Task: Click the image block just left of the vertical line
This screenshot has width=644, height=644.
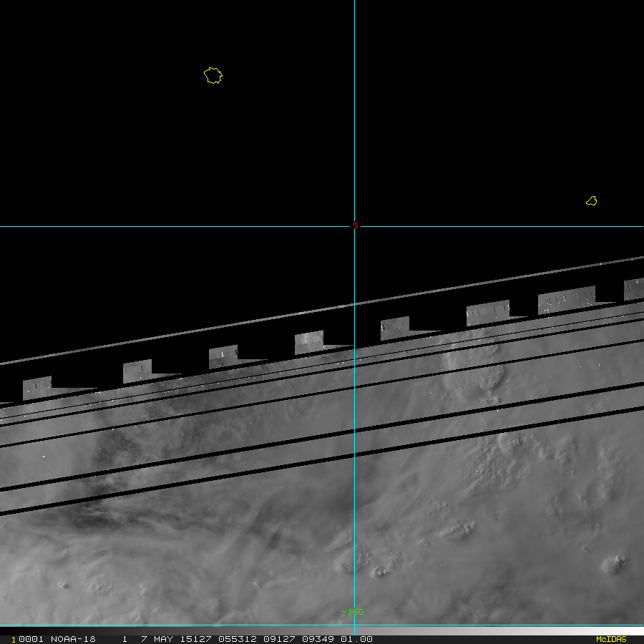Action: pos(309,342)
